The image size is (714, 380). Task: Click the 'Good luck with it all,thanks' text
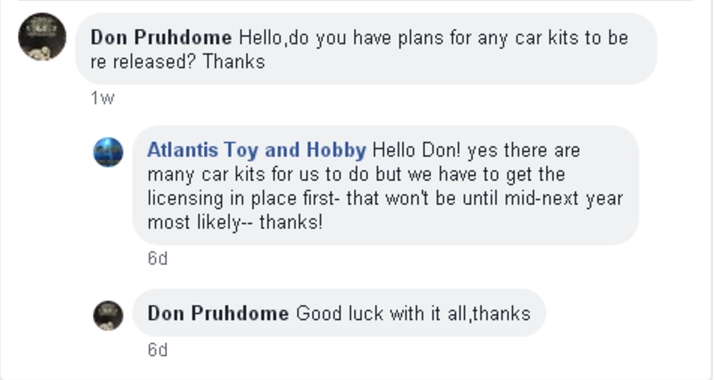[x=413, y=314]
